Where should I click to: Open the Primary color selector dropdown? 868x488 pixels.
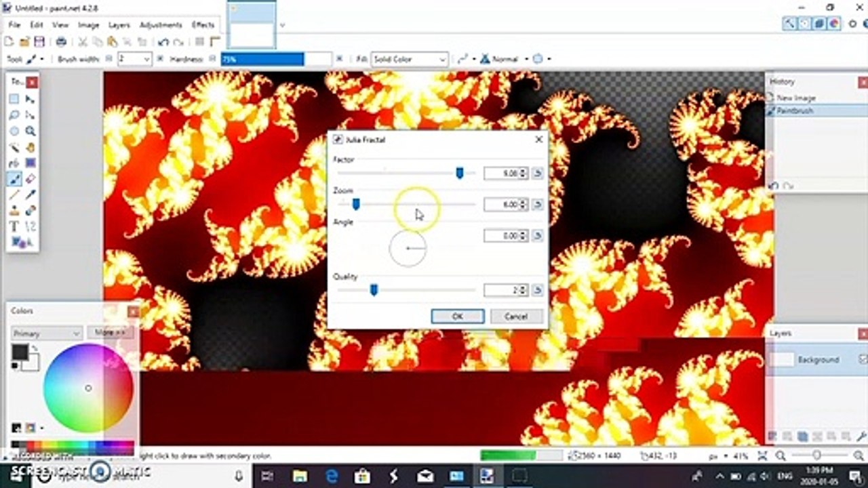click(x=47, y=333)
